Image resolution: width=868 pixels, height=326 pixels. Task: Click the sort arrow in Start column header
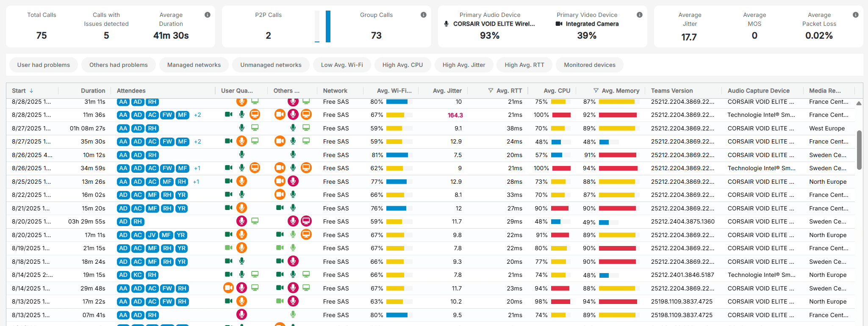(x=31, y=91)
